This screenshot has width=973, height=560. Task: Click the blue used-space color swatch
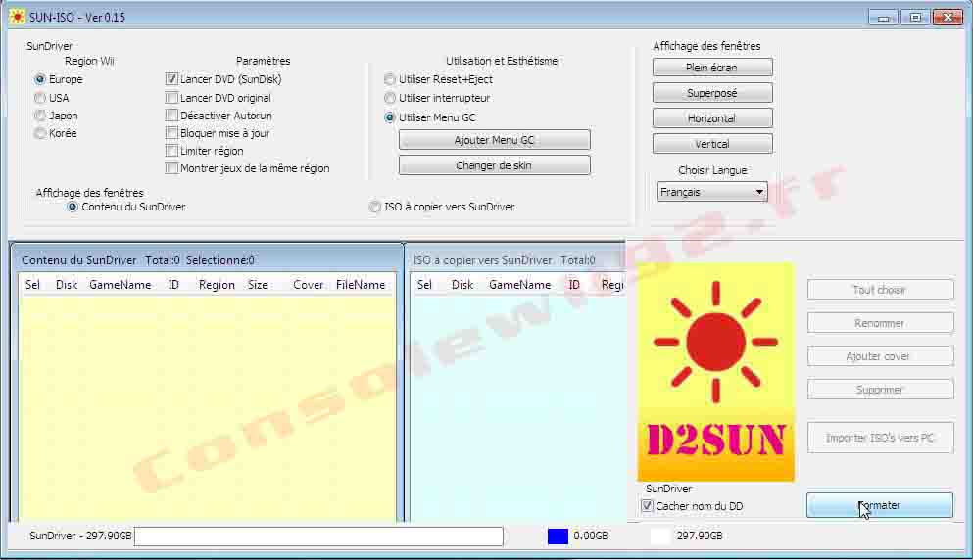(558, 537)
